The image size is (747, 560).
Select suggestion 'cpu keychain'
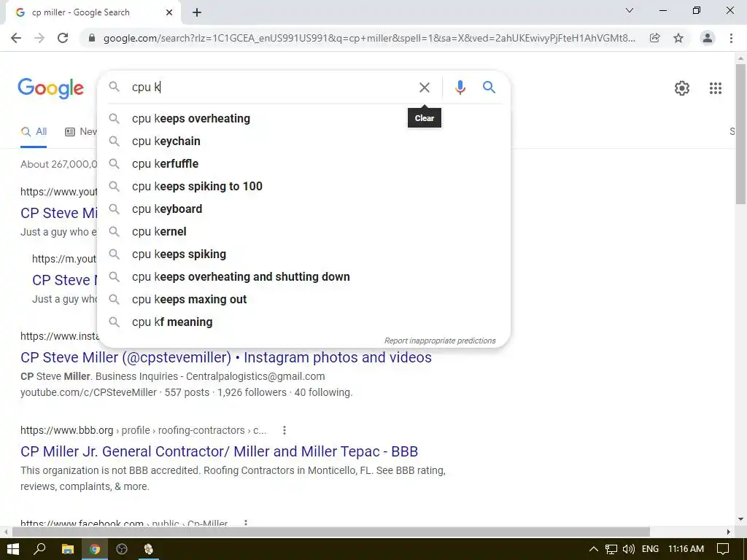[x=303, y=141]
